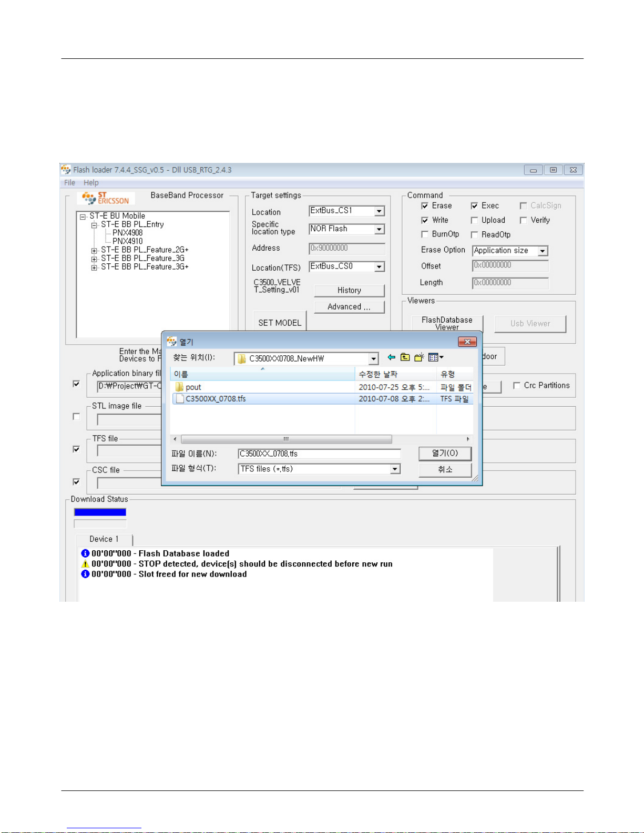Screen dimensions: 644x833
Task: Select the pout folder row
Action: point(322,387)
